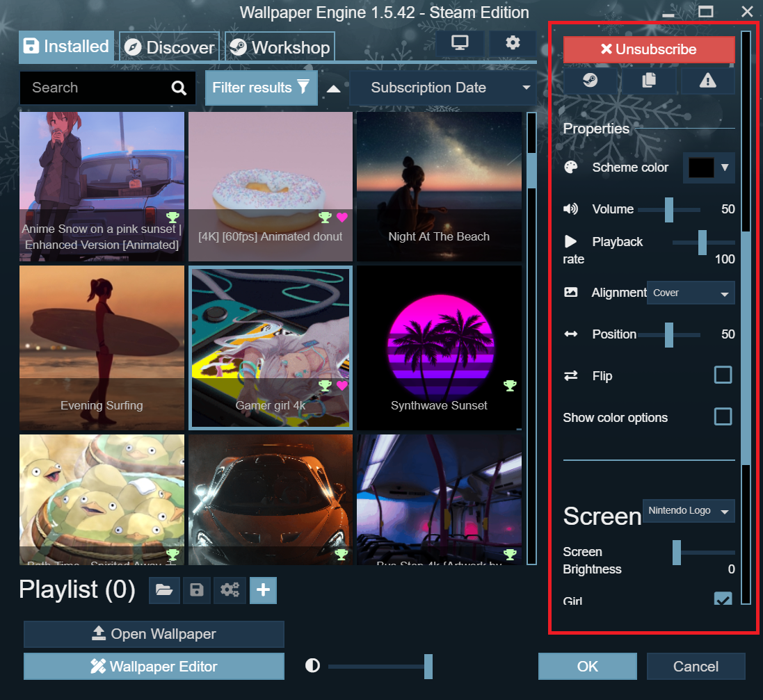Switch to the Discover tab

(x=169, y=47)
